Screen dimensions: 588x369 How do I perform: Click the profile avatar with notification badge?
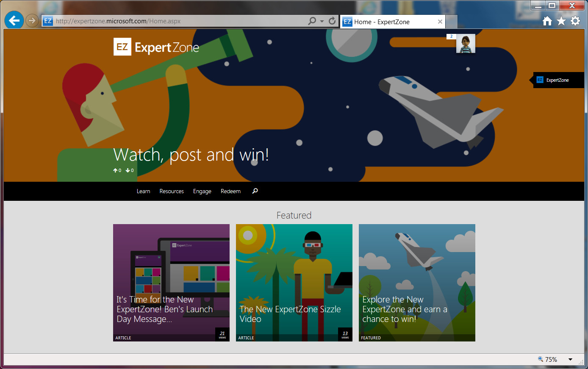tap(465, 43)
